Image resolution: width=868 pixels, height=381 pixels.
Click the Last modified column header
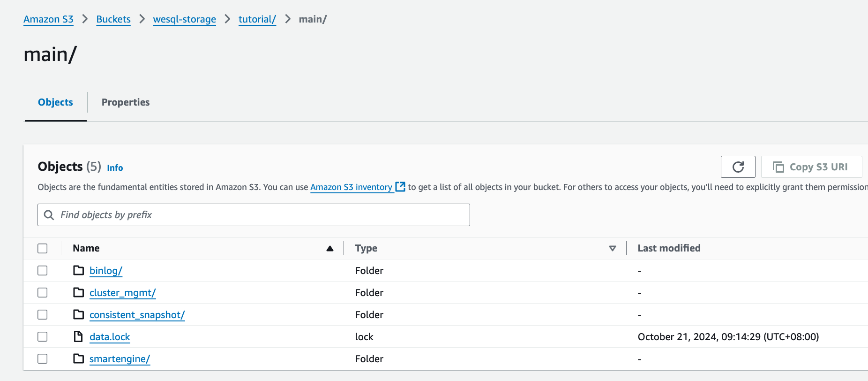(669, 248)
